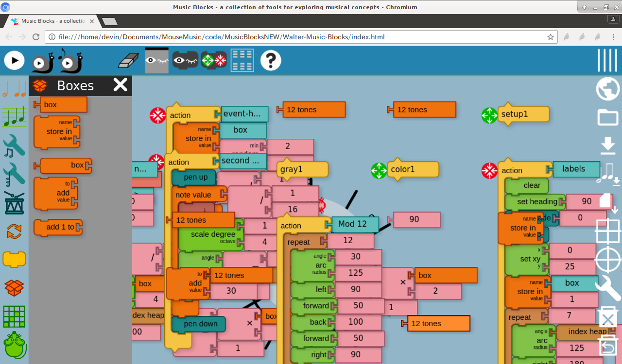622x364 pixels.
Task: Open the hamburger menu bars icon
Action: (607, 61)
